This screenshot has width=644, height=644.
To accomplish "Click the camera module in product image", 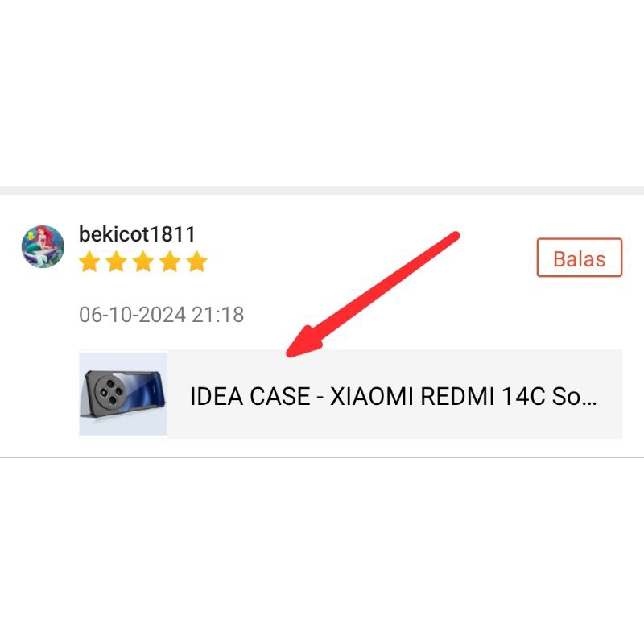I will point(110,392).
